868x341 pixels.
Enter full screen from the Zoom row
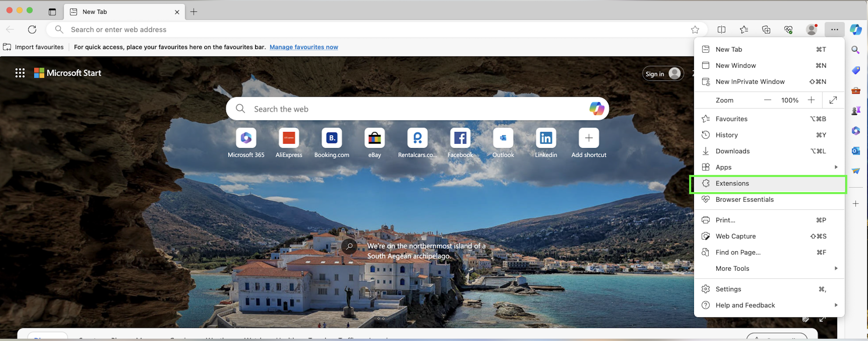click(833, 100)
